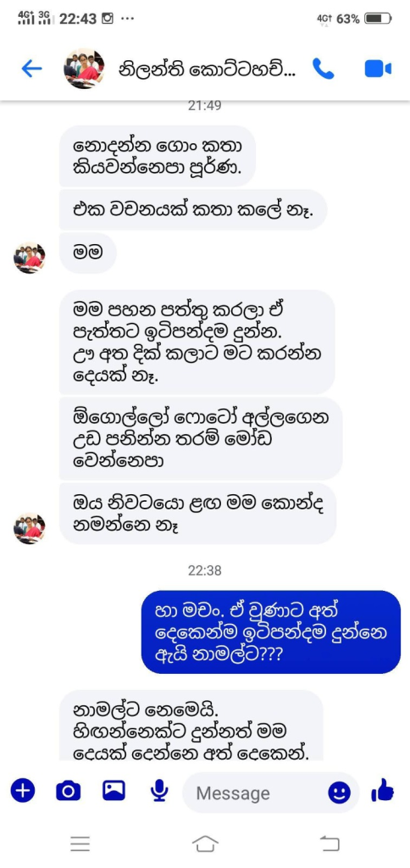The height and width of the screenshot is (868, 410).
Task: Tap the blue sent message bubble
Action: (x=271, y=632)
